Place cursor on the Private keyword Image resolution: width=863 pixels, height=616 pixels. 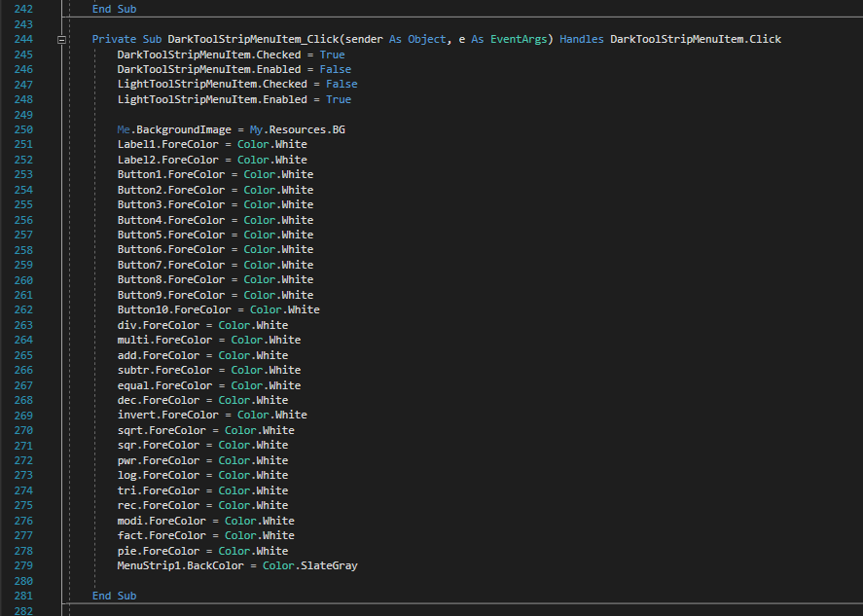(114, 40)
